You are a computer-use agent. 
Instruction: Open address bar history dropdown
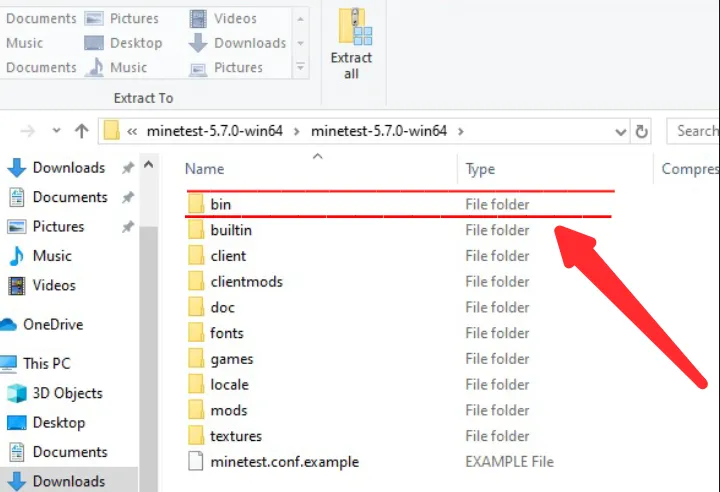pyautogui.click(x=620, y=132)
